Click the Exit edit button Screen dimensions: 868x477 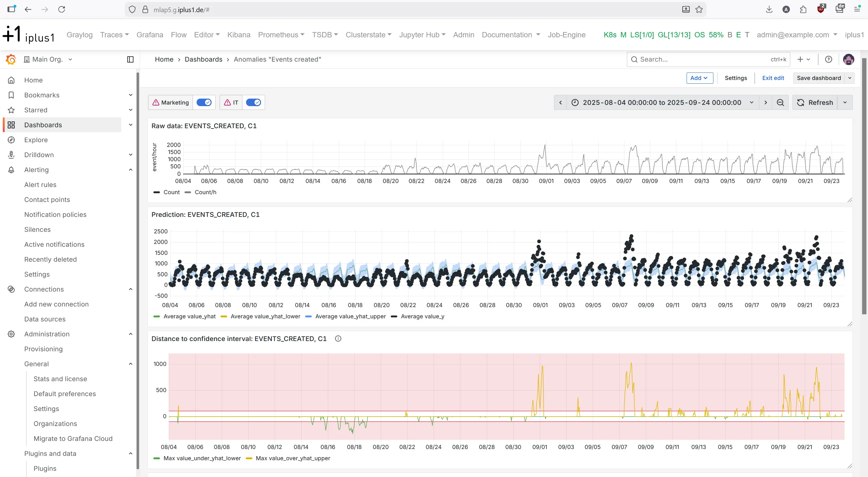[x=773, y=77]
